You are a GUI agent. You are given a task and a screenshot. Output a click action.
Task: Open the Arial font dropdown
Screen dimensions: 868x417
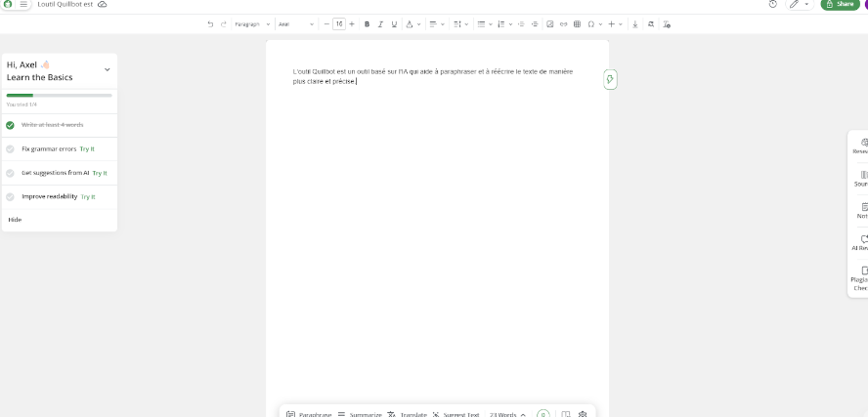tap(296, 24)
